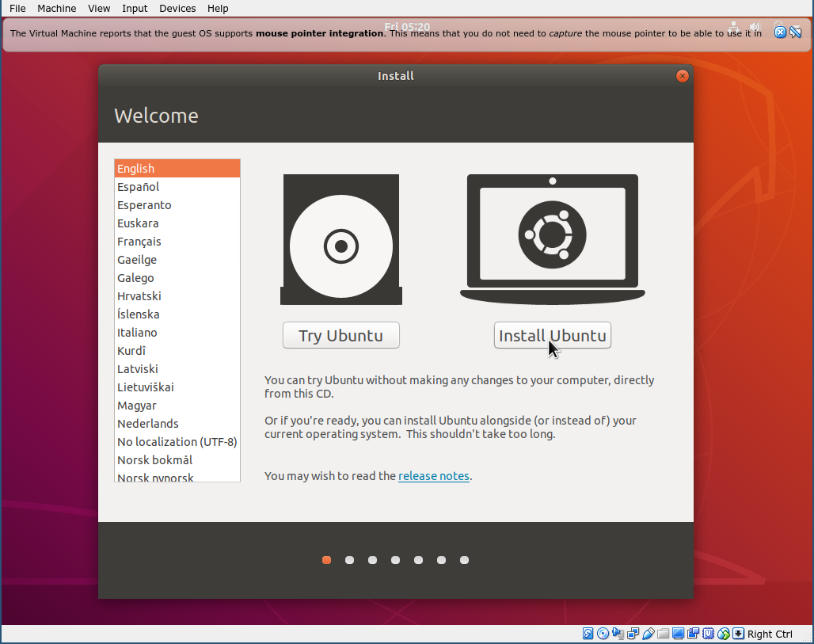Image resolution: width=814 pixels, height=644 pixels.
Task: Click the mouse integration status icon
Action: (x=724, y=634)
